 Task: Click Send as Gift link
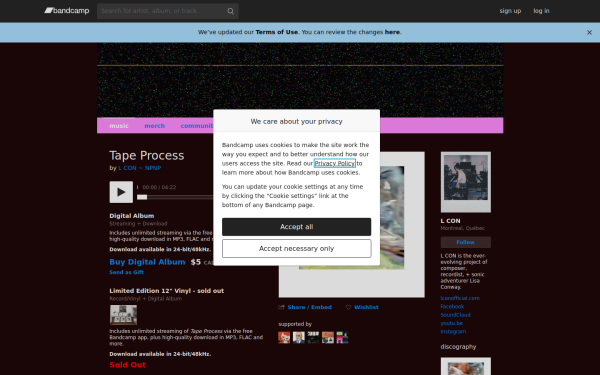(x=126, y=272)
